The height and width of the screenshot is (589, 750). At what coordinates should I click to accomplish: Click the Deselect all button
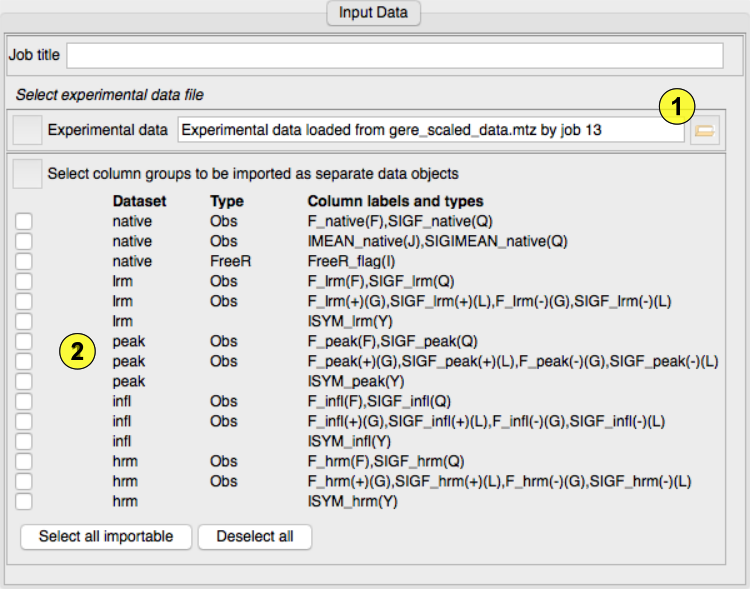pos(255,537)
